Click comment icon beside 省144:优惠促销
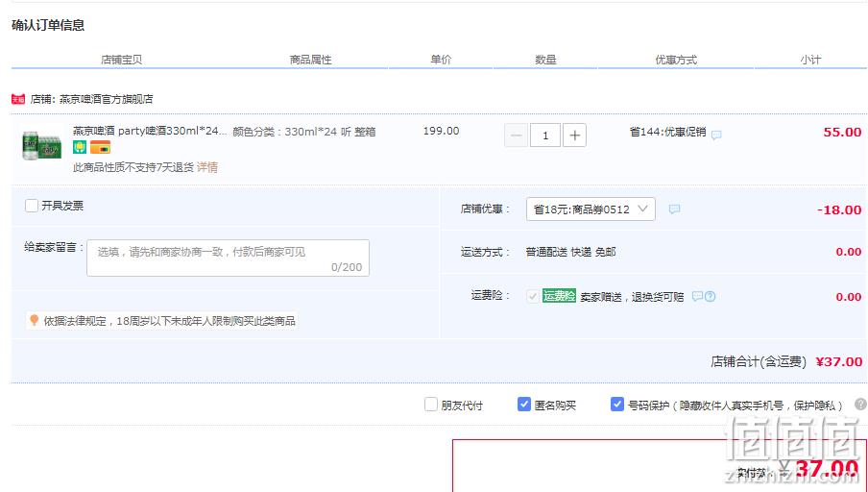868x492 pixels. click(716, 135)
